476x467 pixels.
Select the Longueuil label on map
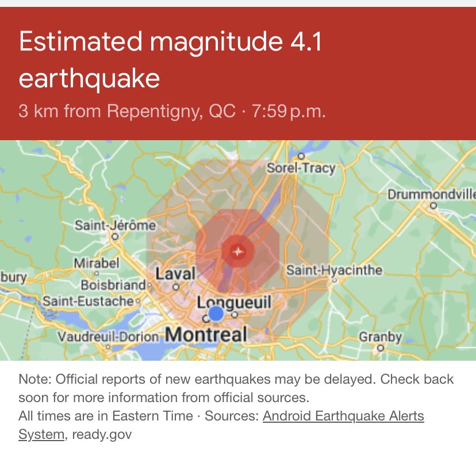click(234, 302)
